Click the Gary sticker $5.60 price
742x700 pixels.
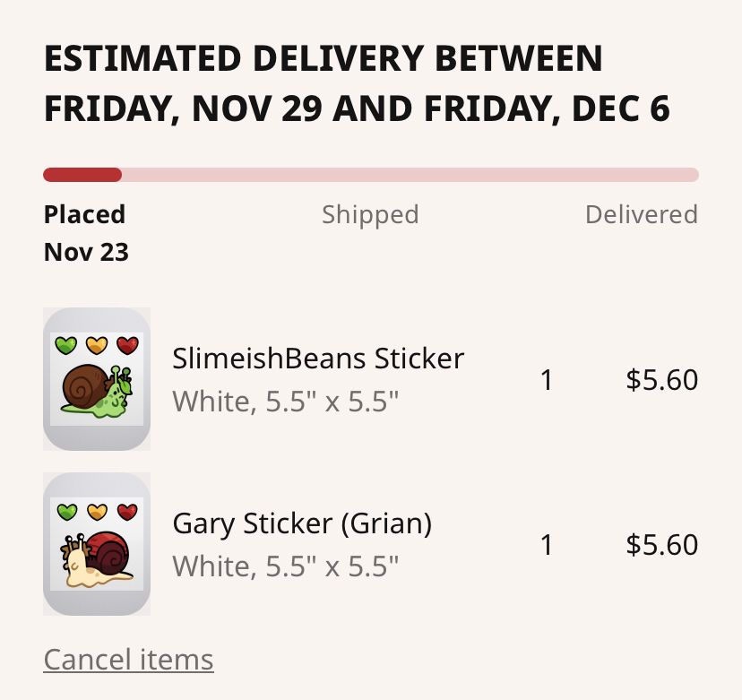pos(661,545)
